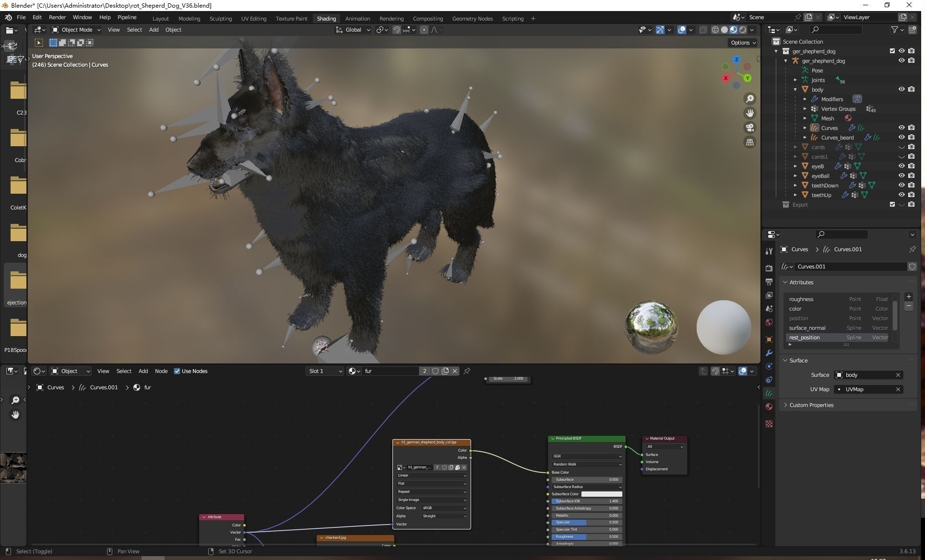Image resolution: width=925 pixels, height=560 pixels.
Task: Open the Material properties tab
Action: pyautogui.click(x=769, y=407)
